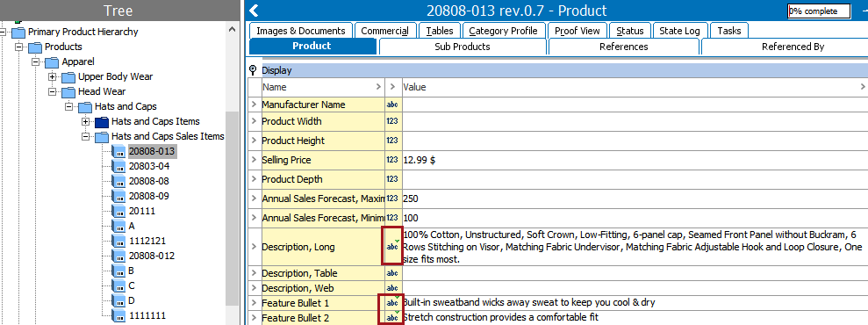Screen dimensions: 868x325
Task: Expand the Hats and Caps Items node
Action: pyautogui.click(x=86, y=122)
